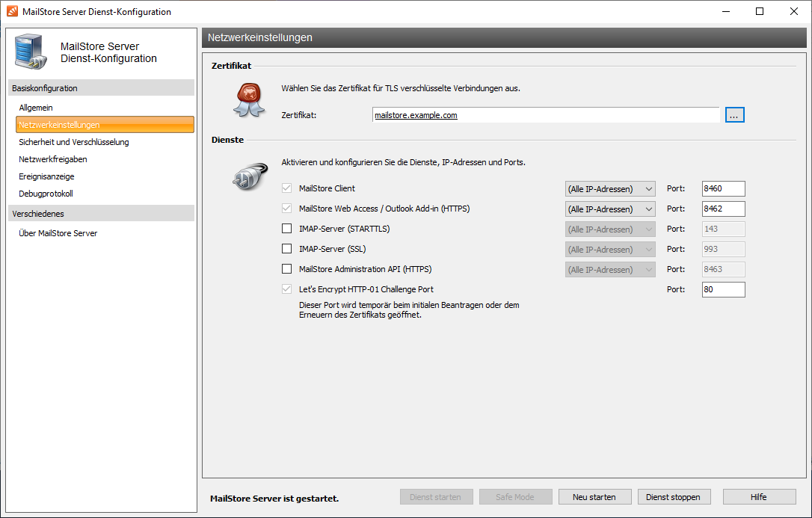
Task: Click the Neu starten button
Action: pos(595,497)
